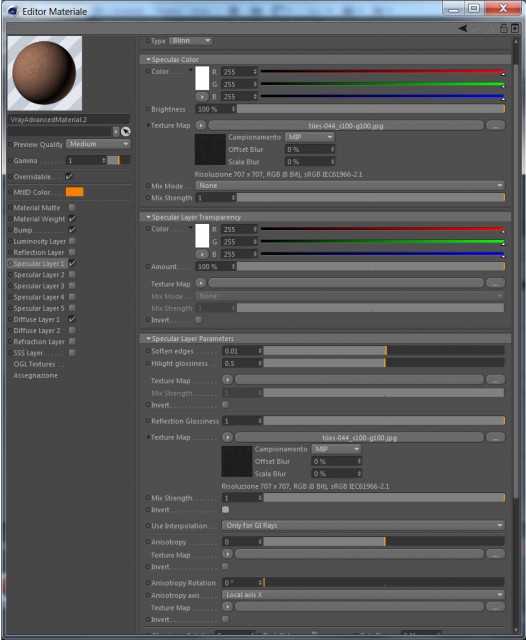
Task: Click the back arrow navigation icon
Action: click(463, 28)
